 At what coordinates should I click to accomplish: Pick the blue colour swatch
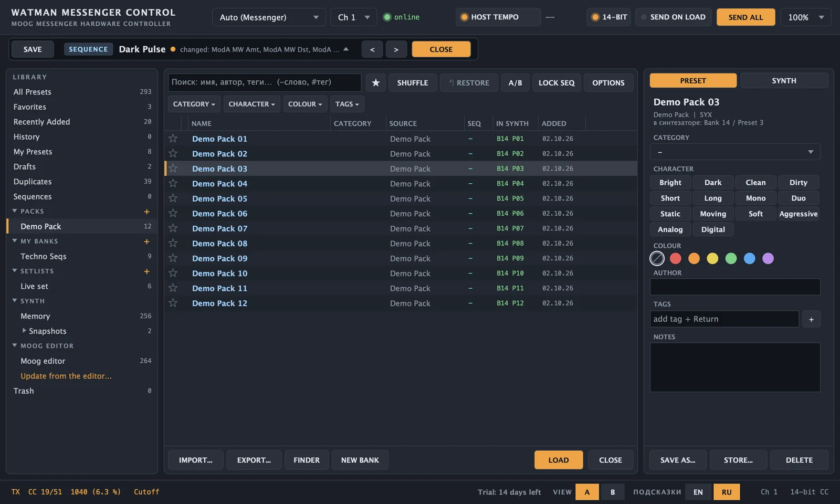(x=750, y=258)
